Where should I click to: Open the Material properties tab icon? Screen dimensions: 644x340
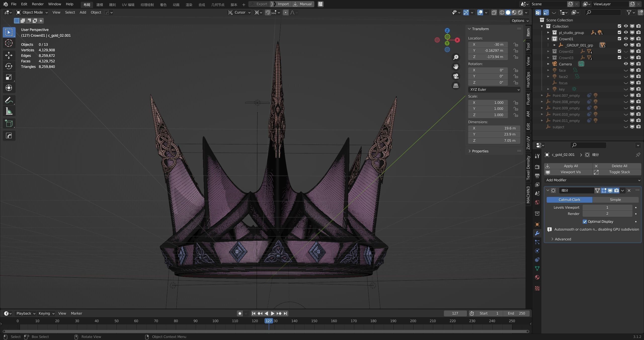click(x=537, y=277)
